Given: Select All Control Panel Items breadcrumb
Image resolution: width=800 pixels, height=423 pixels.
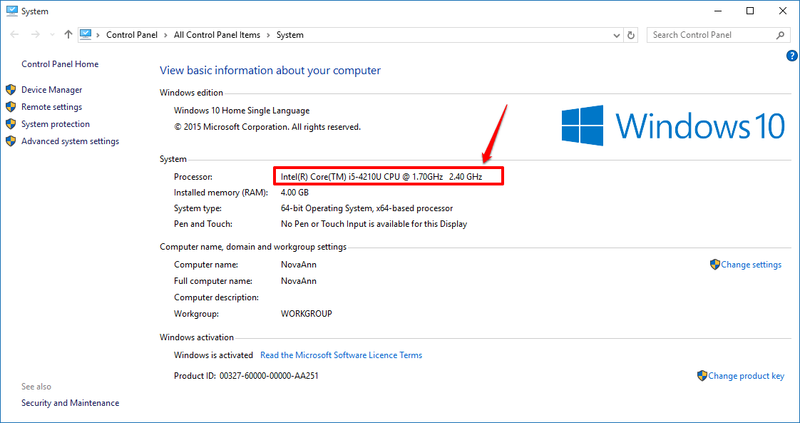Looking at the screenshot, I should pyautogui.click(x=217, y=35).
